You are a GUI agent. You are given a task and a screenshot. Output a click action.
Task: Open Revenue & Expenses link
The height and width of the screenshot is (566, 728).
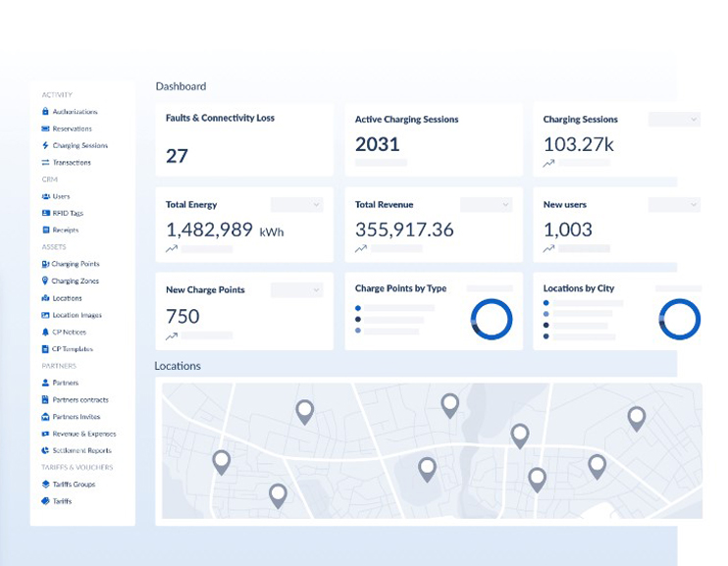point(84,434)
